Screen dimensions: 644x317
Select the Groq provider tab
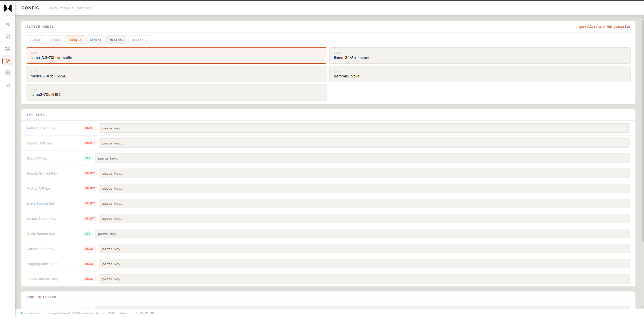[76, 40]
